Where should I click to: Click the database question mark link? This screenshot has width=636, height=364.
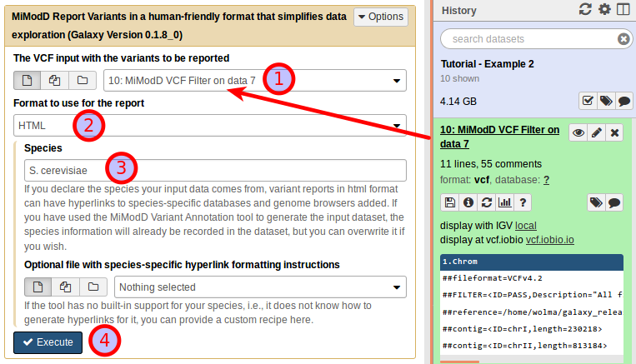[546, 180]
